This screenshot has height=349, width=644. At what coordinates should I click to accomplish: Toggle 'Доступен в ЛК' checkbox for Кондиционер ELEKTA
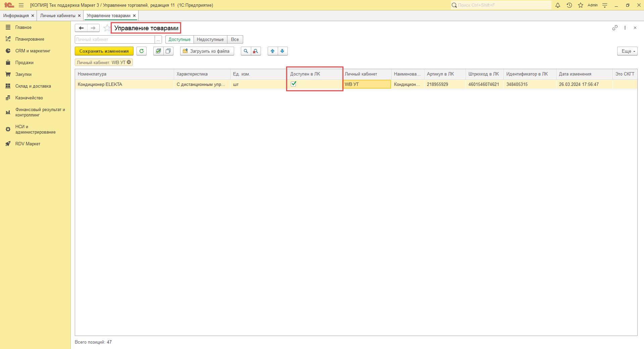293,84
